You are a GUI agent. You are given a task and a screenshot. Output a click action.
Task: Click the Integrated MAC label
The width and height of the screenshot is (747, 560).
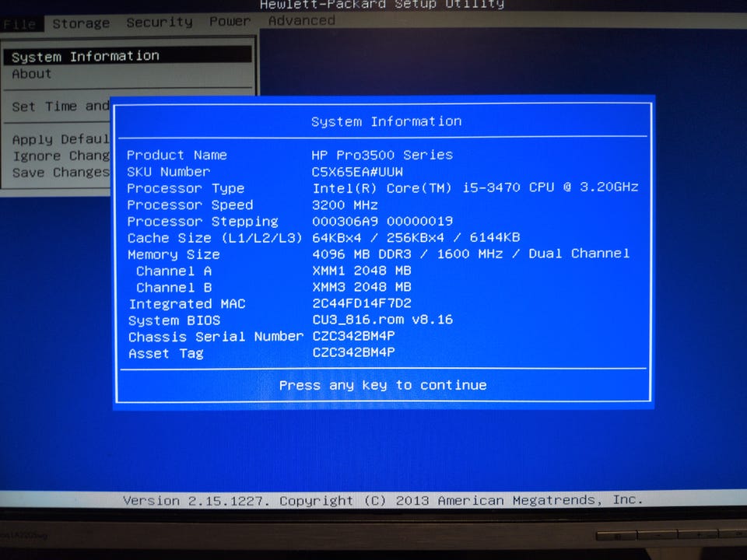coord(188,304)
